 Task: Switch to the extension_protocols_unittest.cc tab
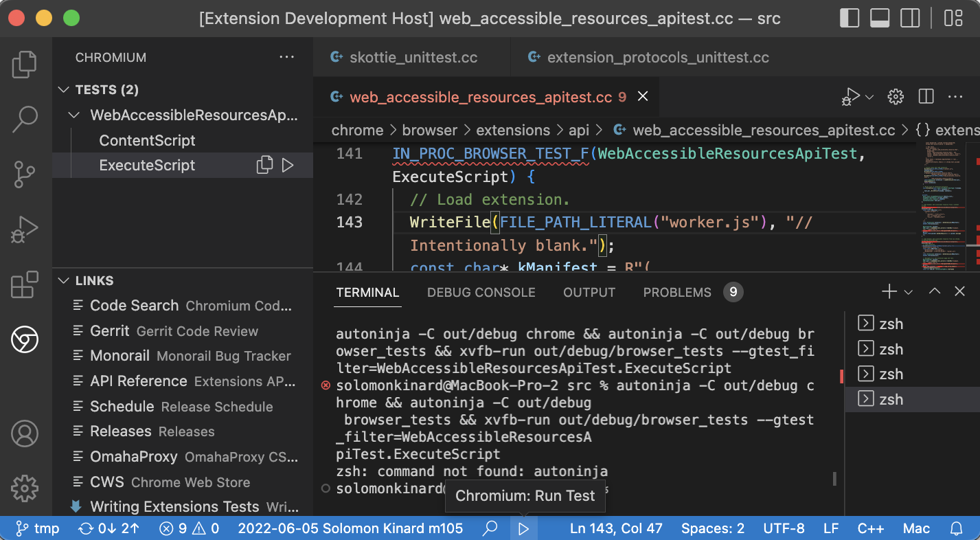(x=648, y=57)
